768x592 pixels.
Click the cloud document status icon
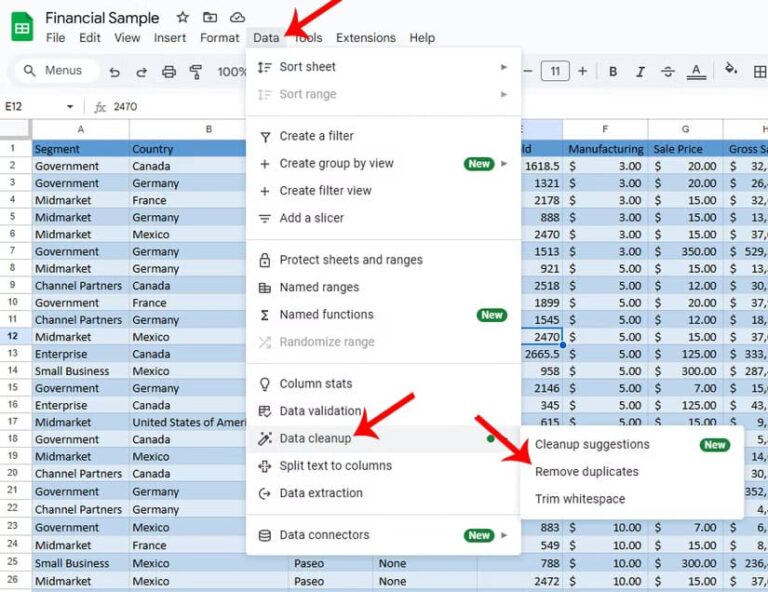pyautogui.click(x=237, y=18)
